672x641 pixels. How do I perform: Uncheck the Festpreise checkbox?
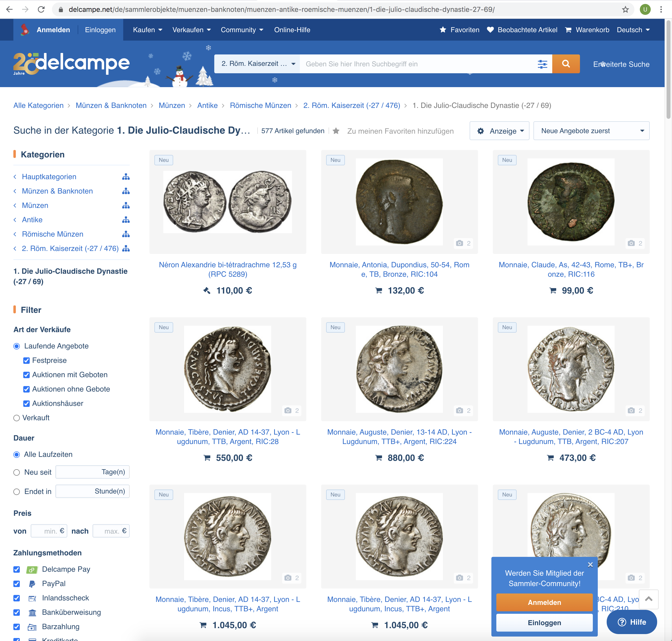(x=26, y=361)
